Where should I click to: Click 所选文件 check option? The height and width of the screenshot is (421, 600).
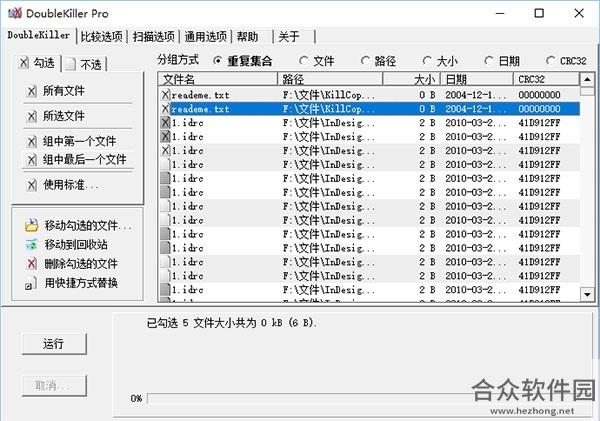[64, 116]
